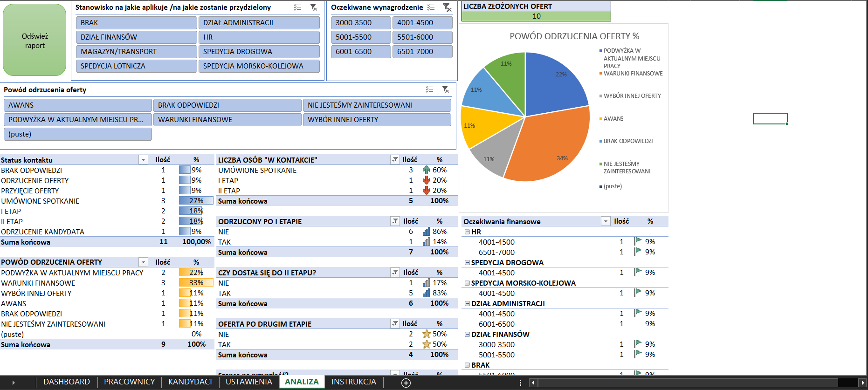
Task: Add a new sheet with plus icon
Action: [406, 383]
